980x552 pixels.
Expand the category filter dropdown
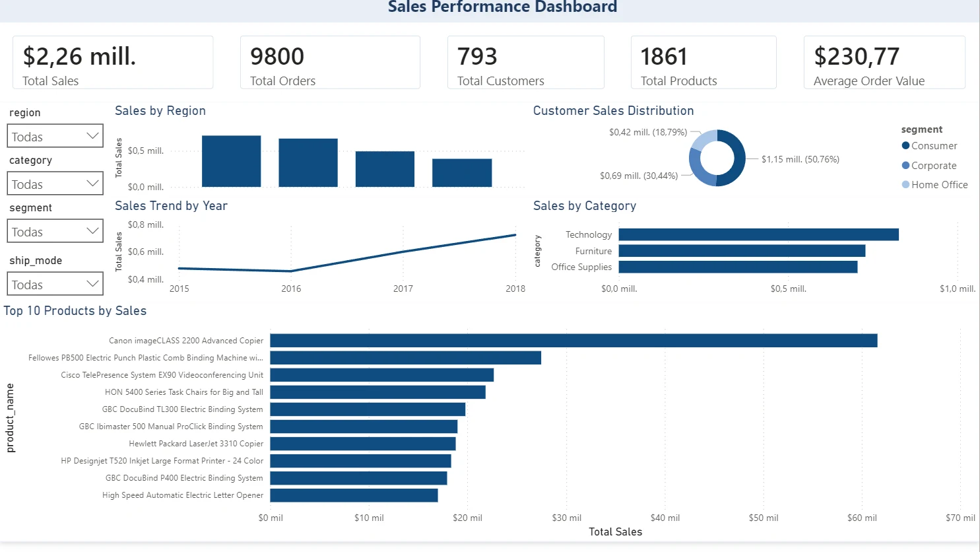[55, 184]
